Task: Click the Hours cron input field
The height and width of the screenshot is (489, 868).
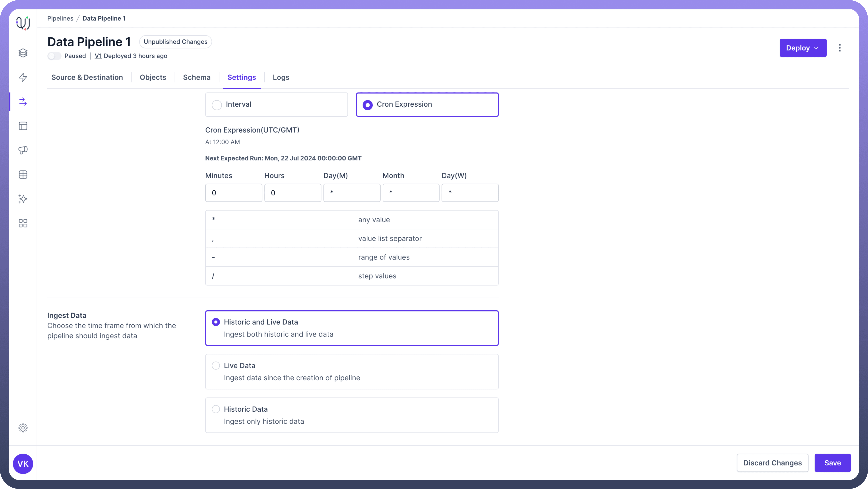Action: coord(293,193)
